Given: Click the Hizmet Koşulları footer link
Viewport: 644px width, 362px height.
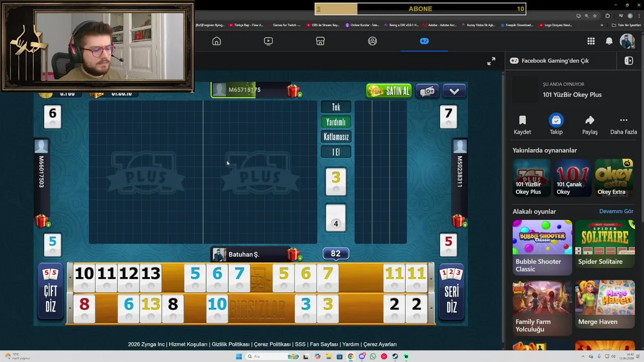Looking at the screenshot, I should pyautogui.click(x=188, y=344).
